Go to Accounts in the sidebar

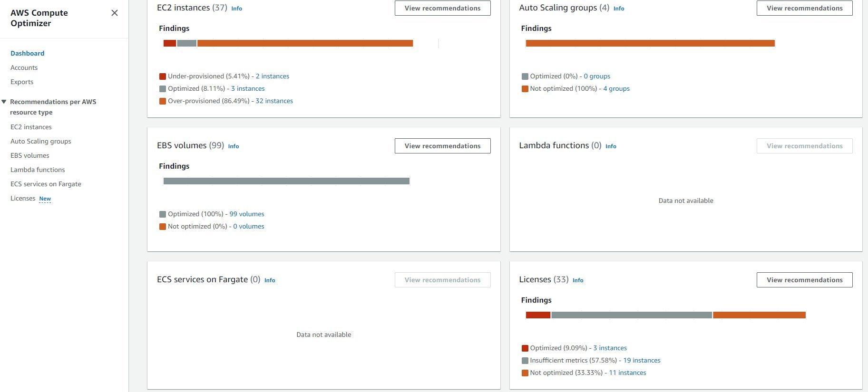[x=24, y=67]
